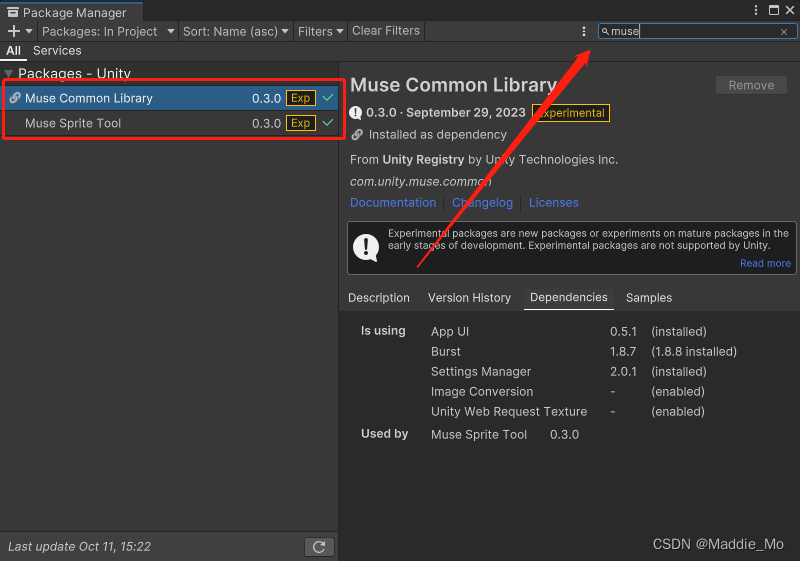The image size is (800, 561).
Task: Open Package Manager window kebab menu
Action: click(756, 10)
